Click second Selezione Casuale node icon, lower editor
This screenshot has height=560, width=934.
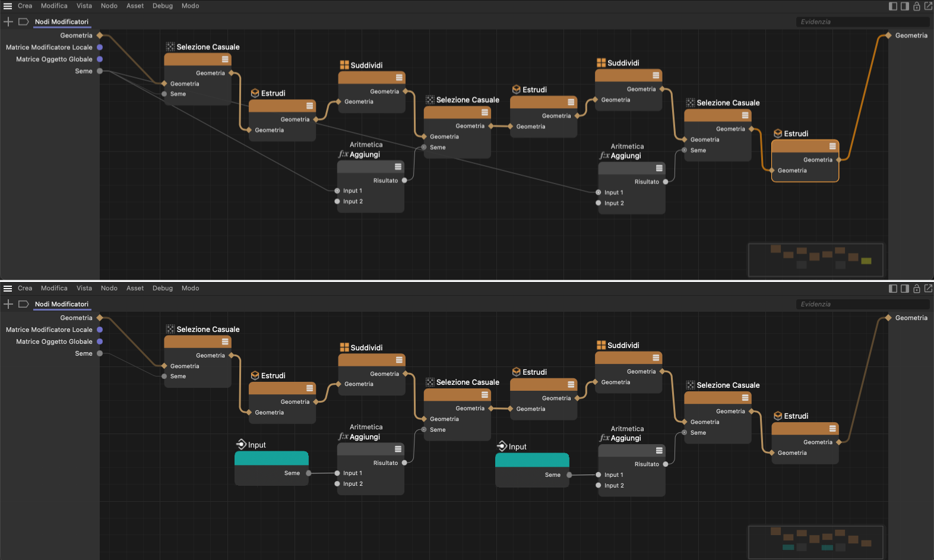coord(430,382)
